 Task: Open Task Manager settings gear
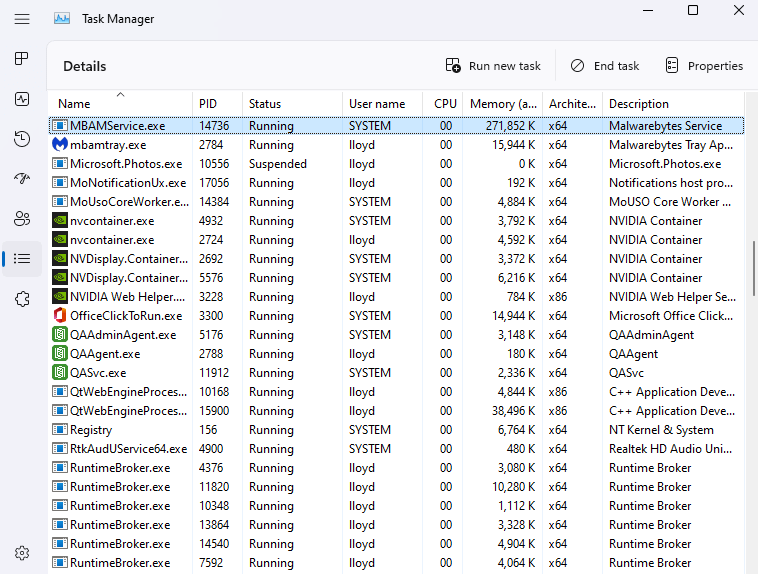point(22,553)
